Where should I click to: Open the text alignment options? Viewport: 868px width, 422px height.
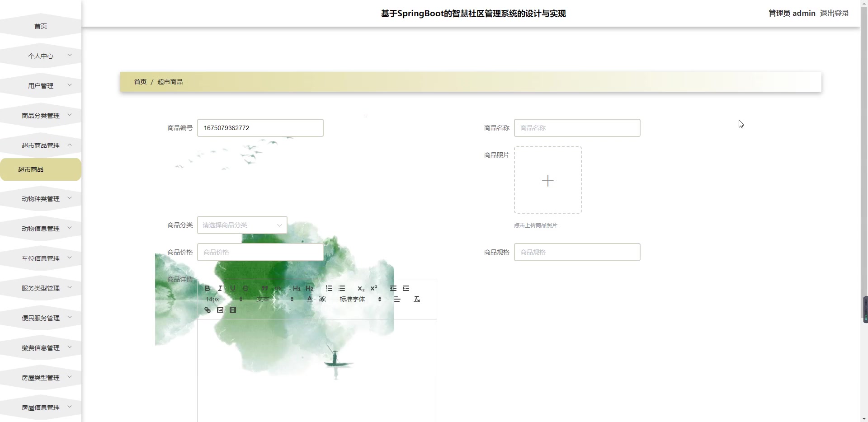click(x=397, y=299)
